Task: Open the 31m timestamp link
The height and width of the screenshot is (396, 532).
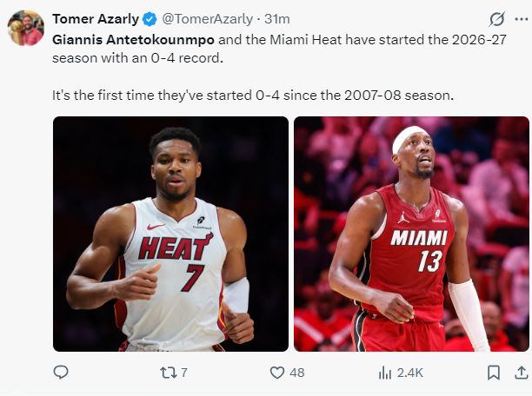Action: (x=276, y=19)
